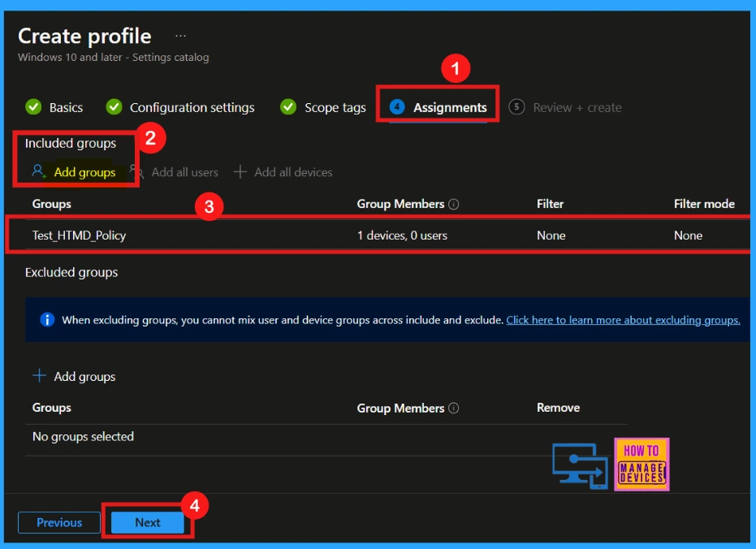The width and height of the screenshot is (756, 549).
Task: Click the person icon beside Included Add groups
Action: pos(39,171)
